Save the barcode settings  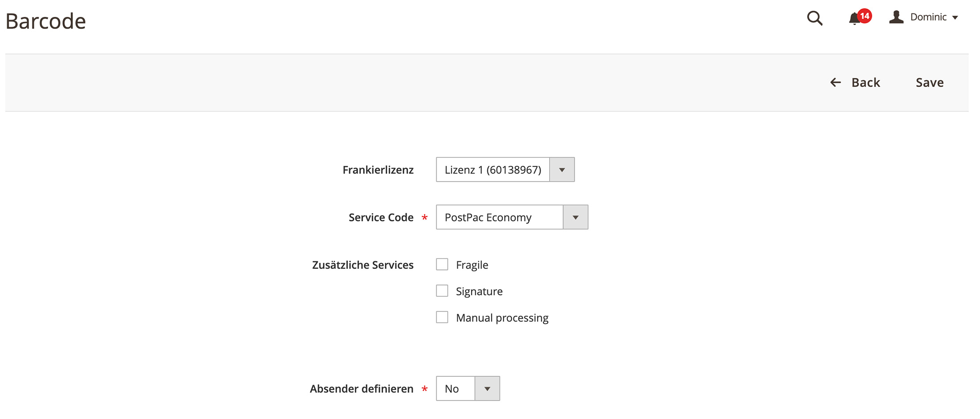(930, 82)
